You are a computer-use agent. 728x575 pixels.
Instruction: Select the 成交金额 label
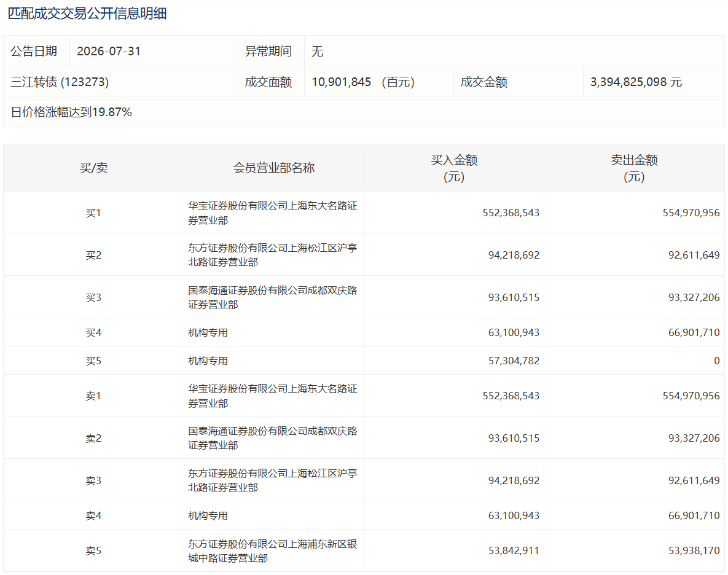[483, 82]
